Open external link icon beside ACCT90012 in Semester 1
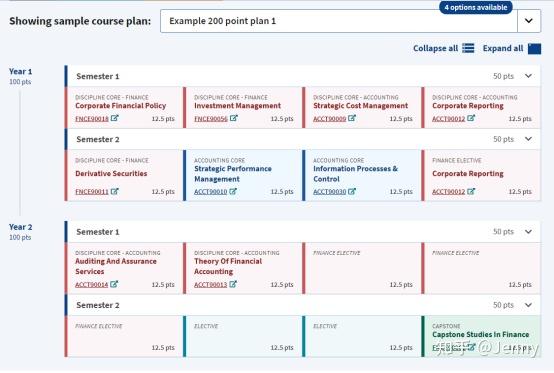The width and height of the screenshot is (554, 373). 471,118
